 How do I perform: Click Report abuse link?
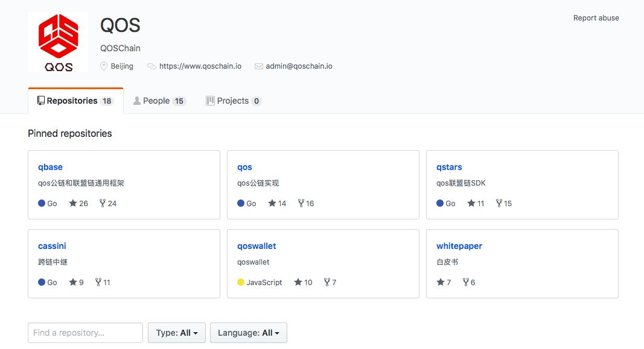click(596, 18)
